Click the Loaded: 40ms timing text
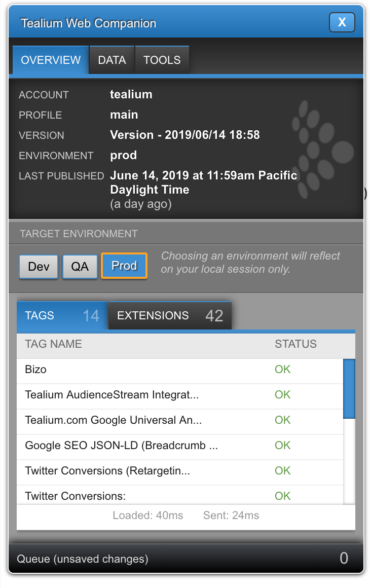This screenshot has height=588, width=370. point(147,516)
